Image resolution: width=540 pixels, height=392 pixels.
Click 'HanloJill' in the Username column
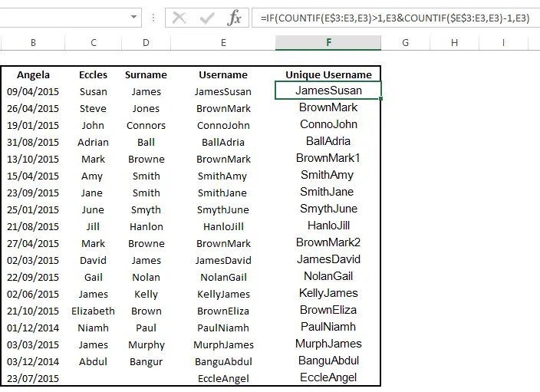tap(223, 226)
